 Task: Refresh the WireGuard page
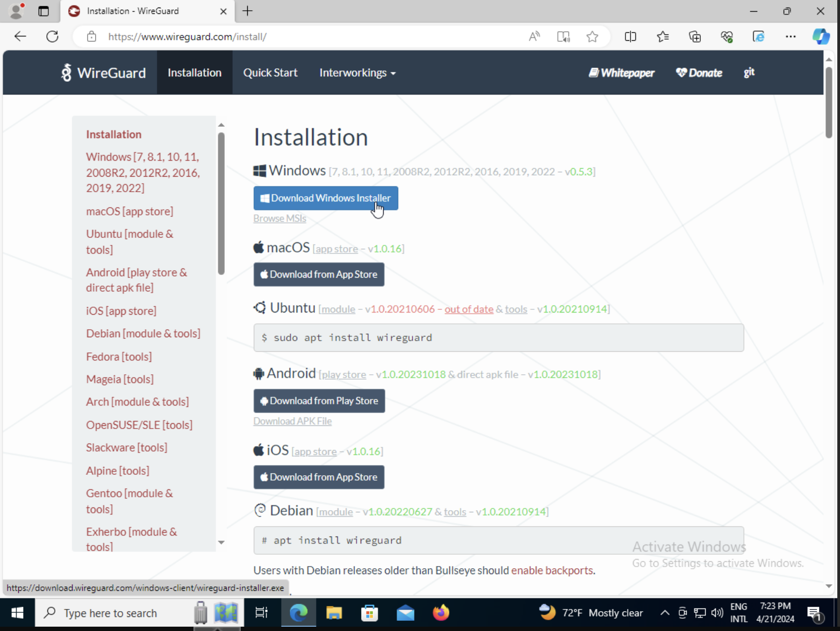52,37
